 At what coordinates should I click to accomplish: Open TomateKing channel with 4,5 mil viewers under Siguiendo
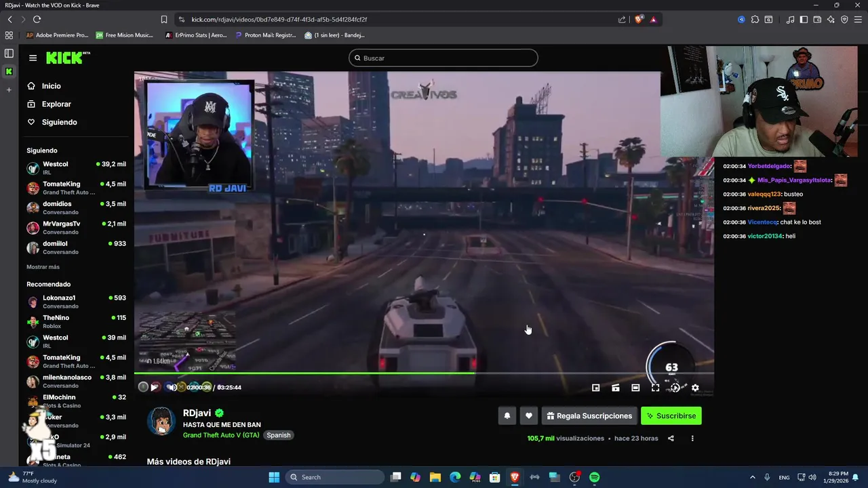tap(76, 188)
